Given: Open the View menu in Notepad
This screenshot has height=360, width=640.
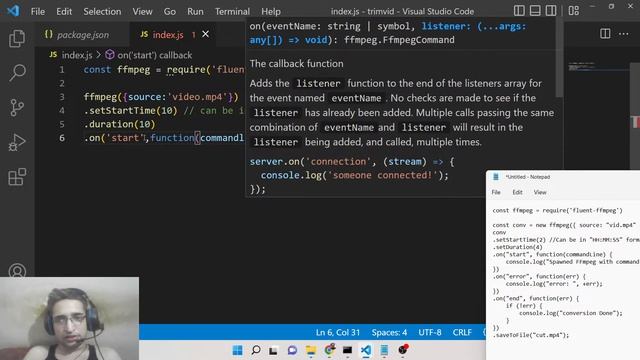Looking at the screenshot, I should (540, 192).
